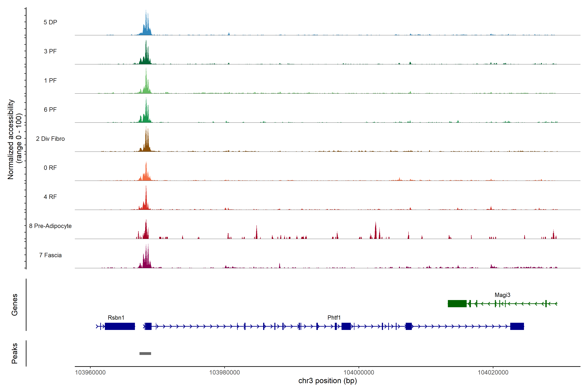Click the large green Magi3 exon block
588x392 pixels.
pyautogui.click(x=457, y=303)
